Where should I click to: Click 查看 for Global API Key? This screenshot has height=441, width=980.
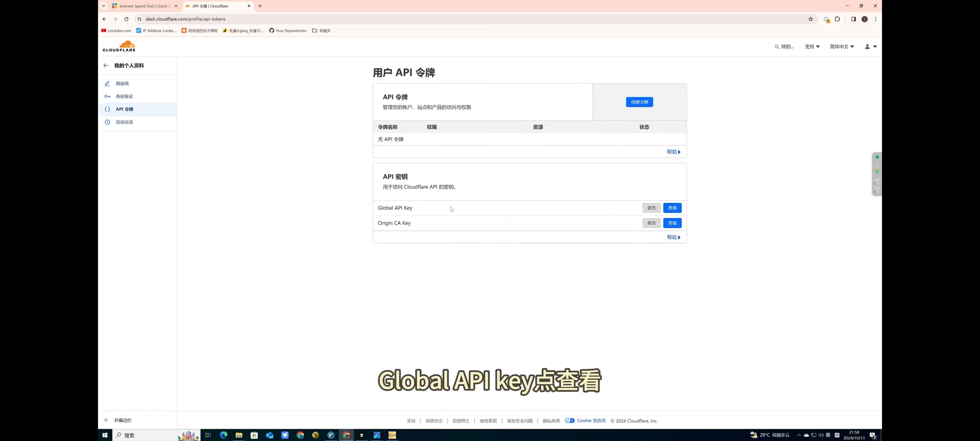[672, 208]
